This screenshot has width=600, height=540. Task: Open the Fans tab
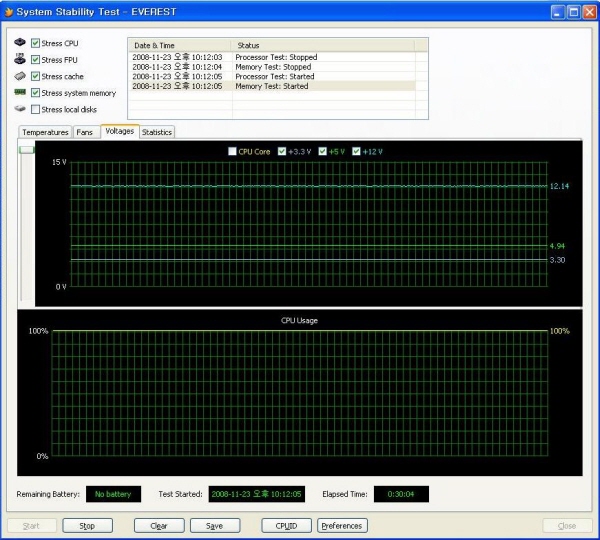pos(85,132)
